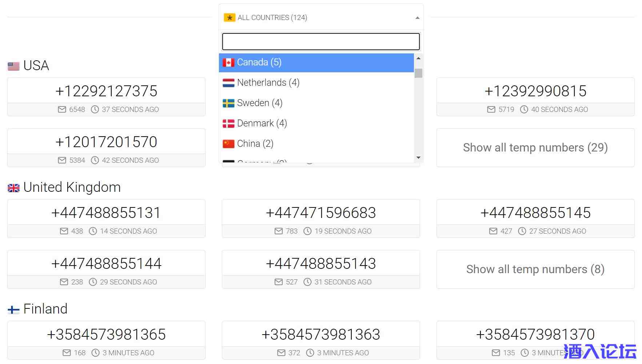Click the United Kingdom flag icon
The width and height of the screenshot is (642, 364).
pyautogui.click(x=13, y=188)
